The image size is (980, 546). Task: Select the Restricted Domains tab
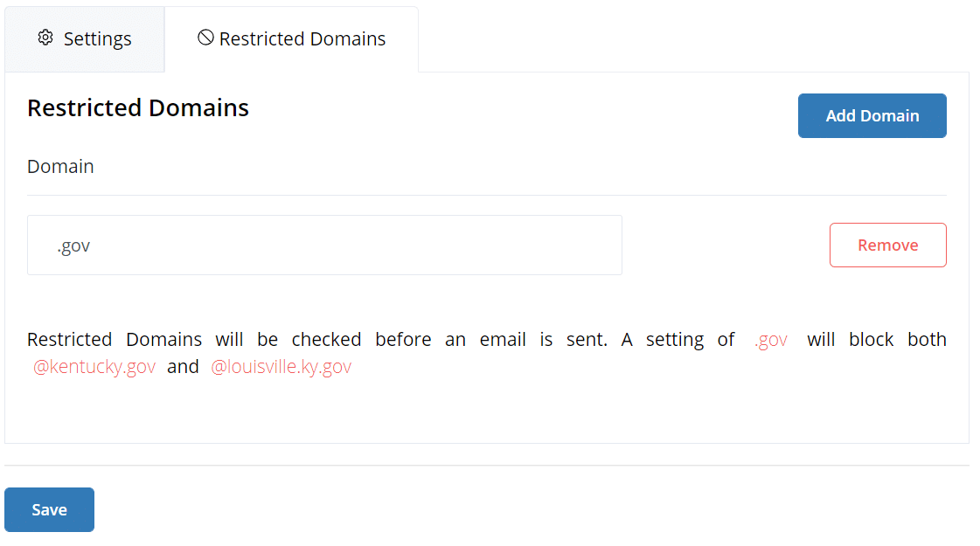click(x=302, y=38)
